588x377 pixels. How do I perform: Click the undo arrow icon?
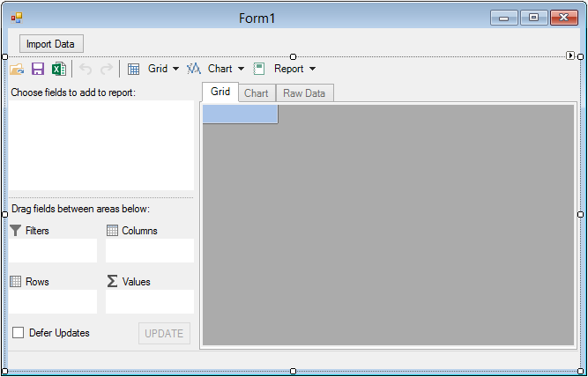(86, 69)
